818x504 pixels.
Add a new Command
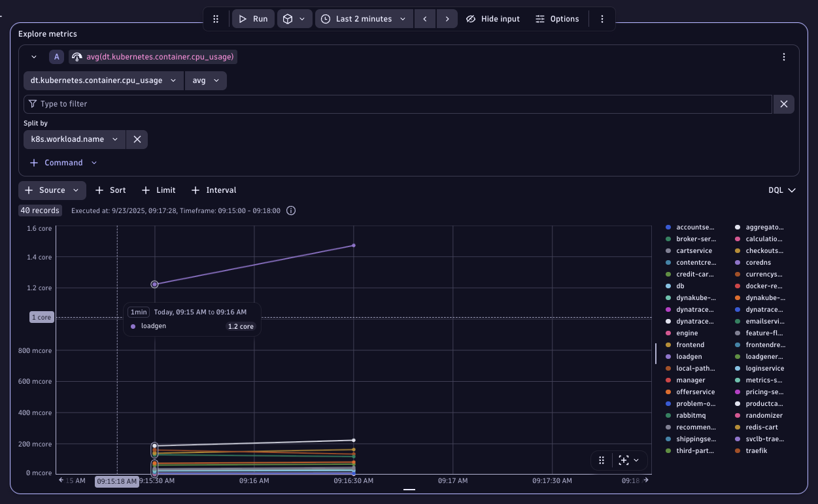click(x=63, y=163)
